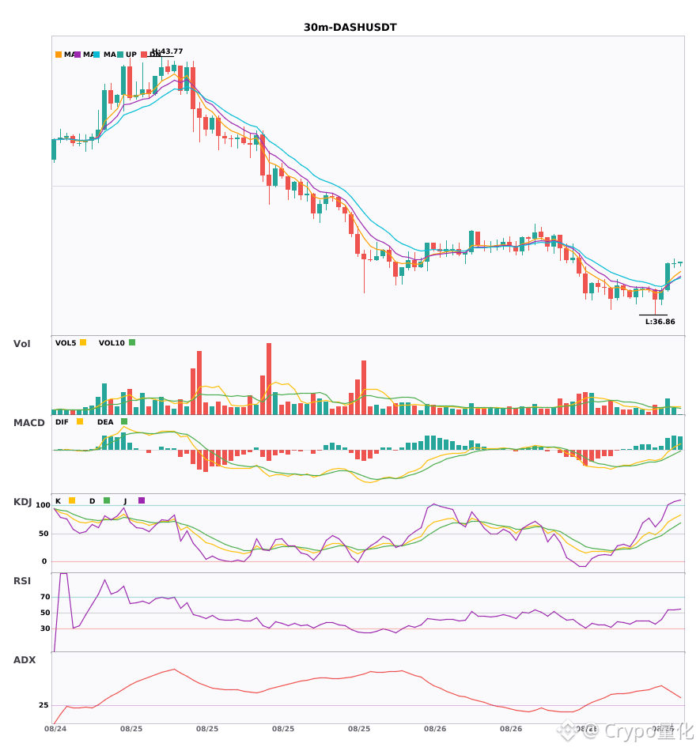Click the yellow K legend swatch
Viewport: 700px width, 751px height.
pyautogui.click(x=72, y=500)
